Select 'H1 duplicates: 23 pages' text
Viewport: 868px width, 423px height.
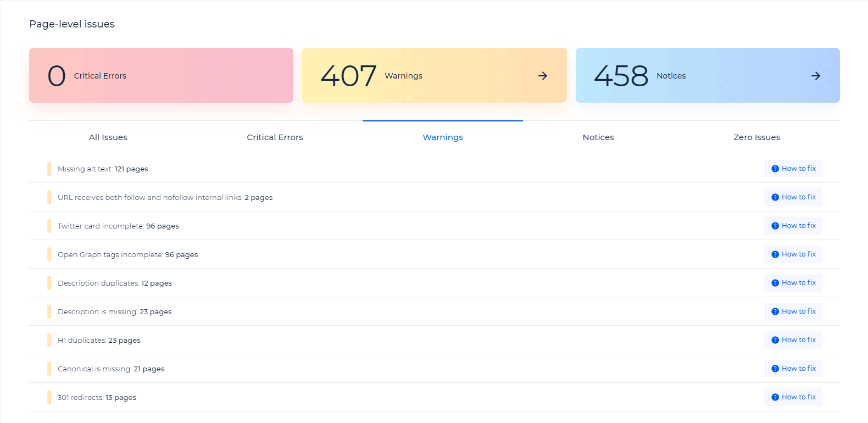pos(99,340)
